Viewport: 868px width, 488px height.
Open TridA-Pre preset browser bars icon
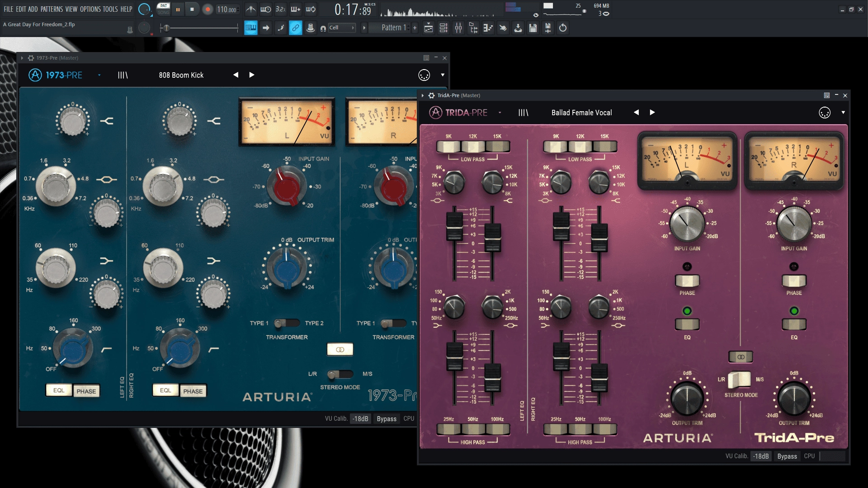click(x=523, y=113)
